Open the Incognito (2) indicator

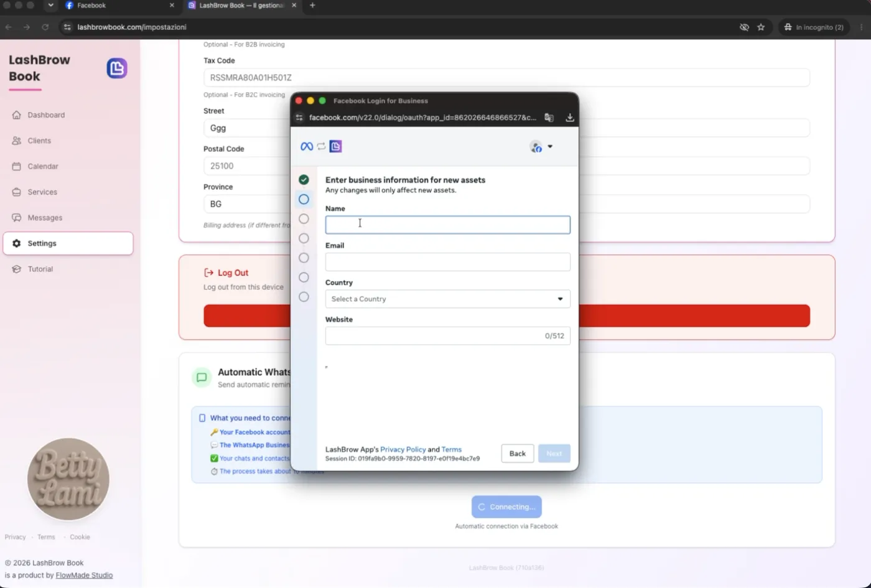coord(814,27)
